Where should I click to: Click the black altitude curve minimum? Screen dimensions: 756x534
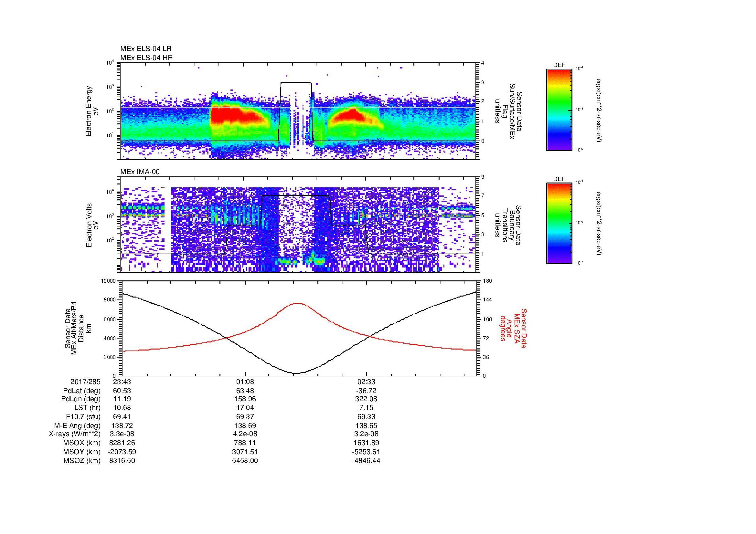tap(297, 373)
